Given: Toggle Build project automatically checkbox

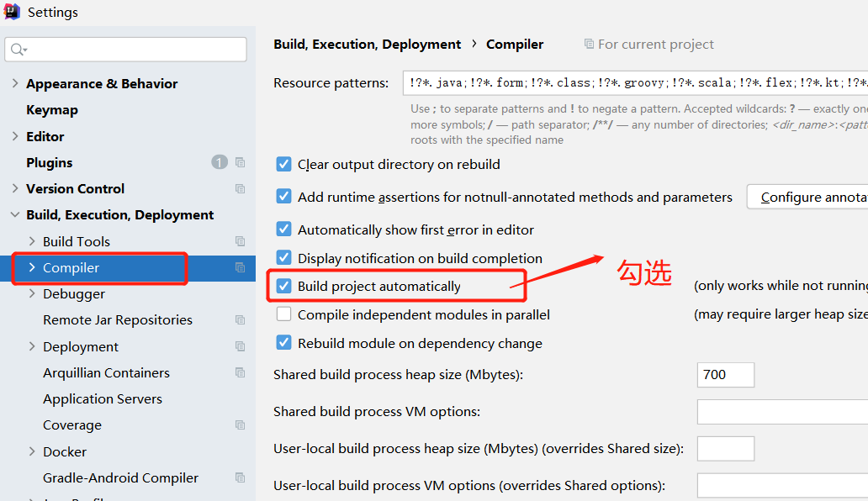Looking at the screenshot, I should 284,286.
